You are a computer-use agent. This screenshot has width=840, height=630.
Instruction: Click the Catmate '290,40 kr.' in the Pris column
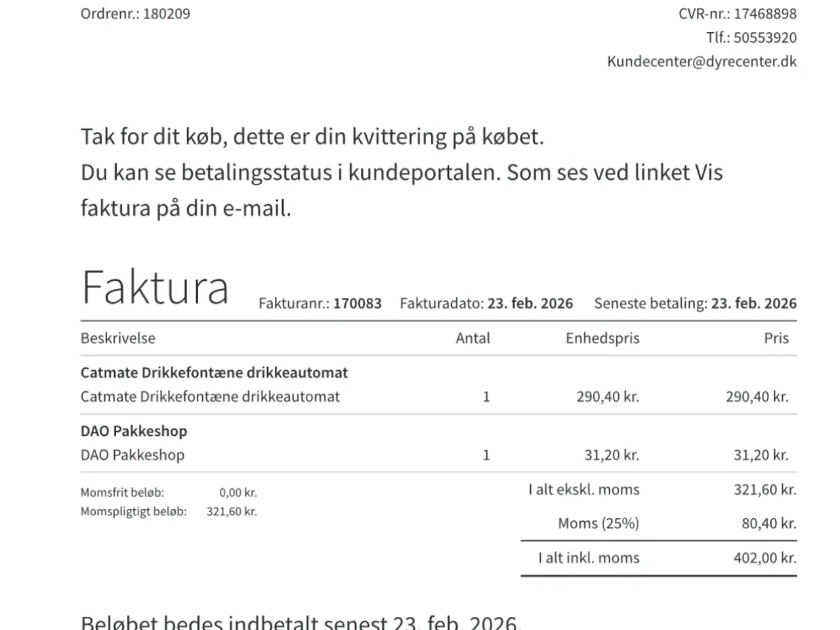[757, 396]
